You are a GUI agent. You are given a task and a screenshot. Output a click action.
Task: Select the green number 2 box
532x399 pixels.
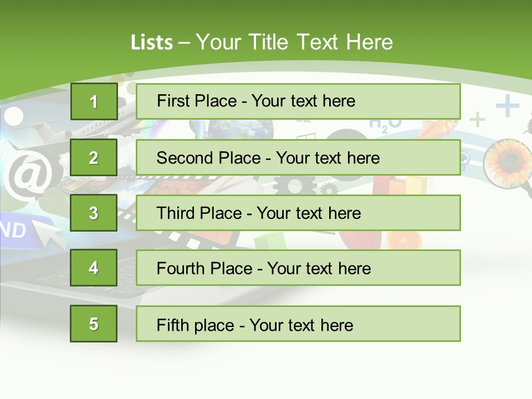94,157
